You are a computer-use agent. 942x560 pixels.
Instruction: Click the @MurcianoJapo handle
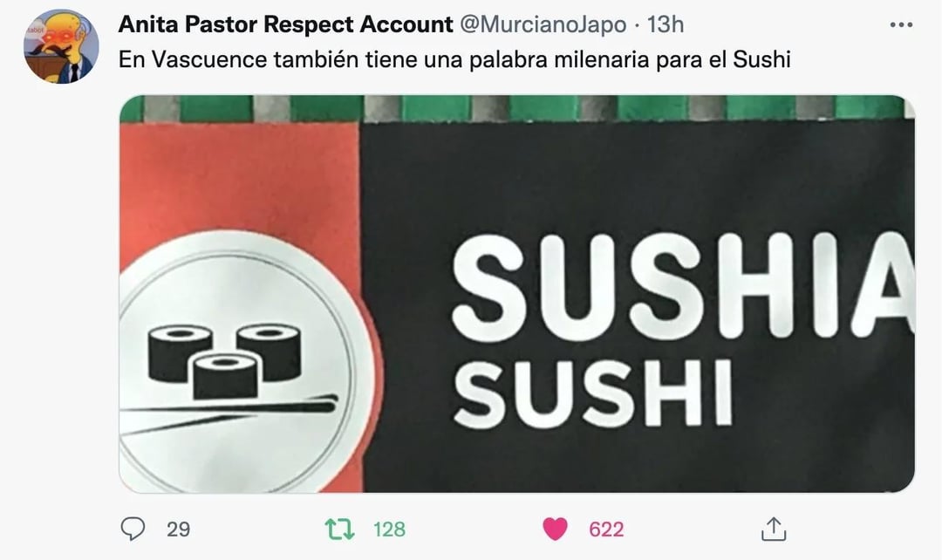[x=543, y=24]
